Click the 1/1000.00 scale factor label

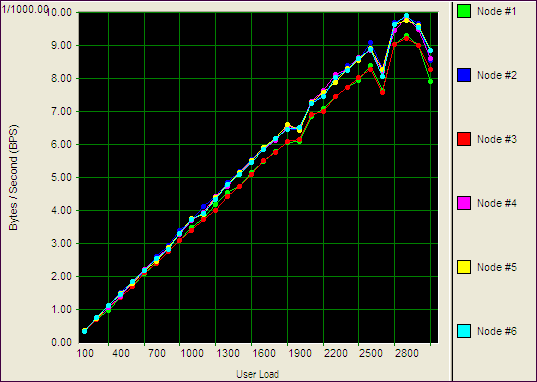24,9
